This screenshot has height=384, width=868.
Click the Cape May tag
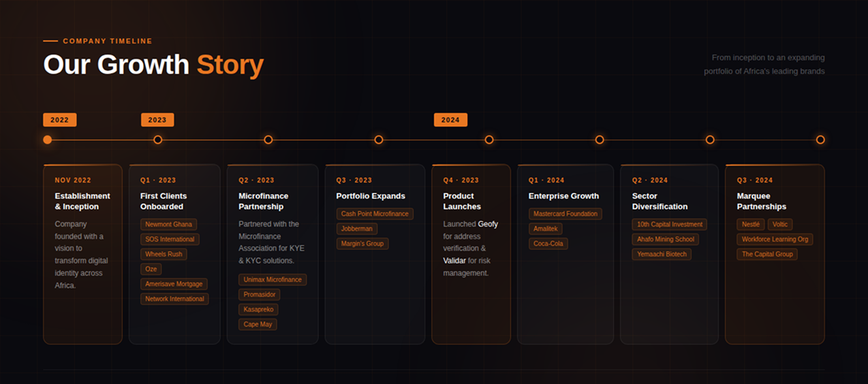[x=258, y=325]
